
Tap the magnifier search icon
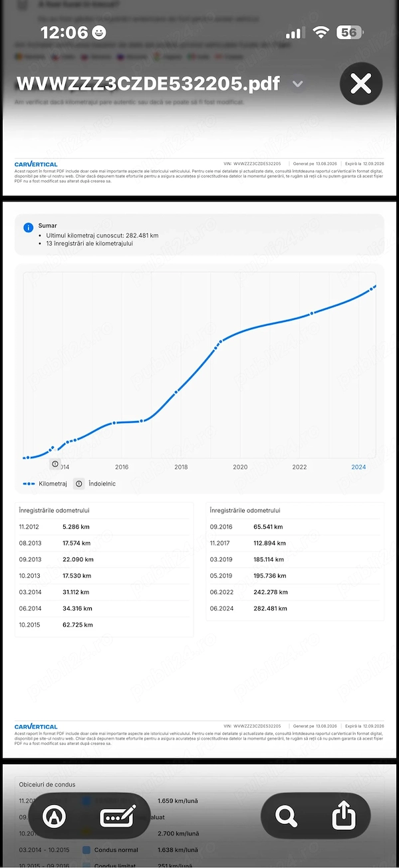[286, 816]
